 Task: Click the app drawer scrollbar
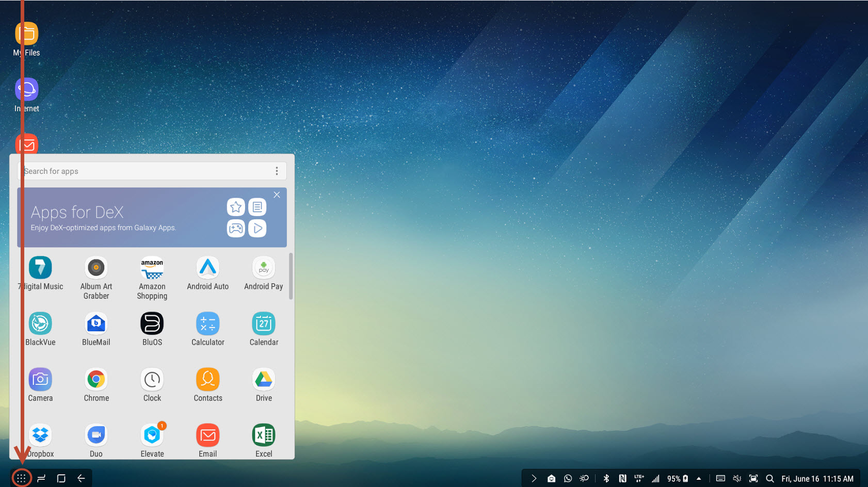point(291,276)
